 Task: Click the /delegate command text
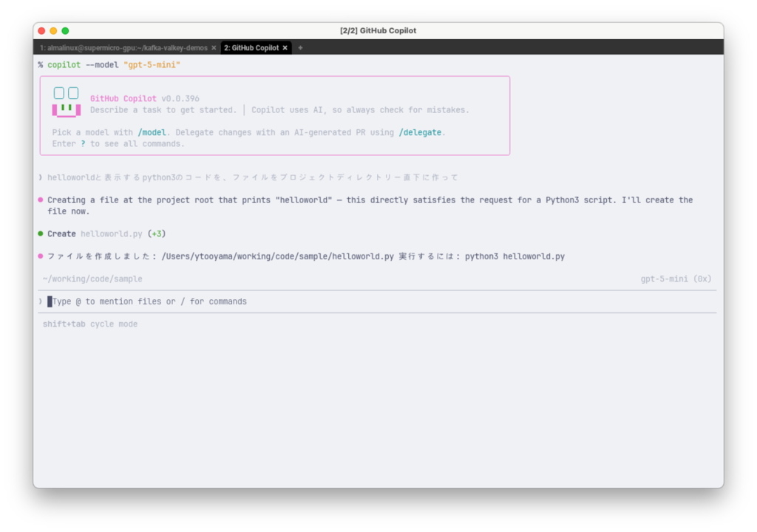(x=420, y=132)
